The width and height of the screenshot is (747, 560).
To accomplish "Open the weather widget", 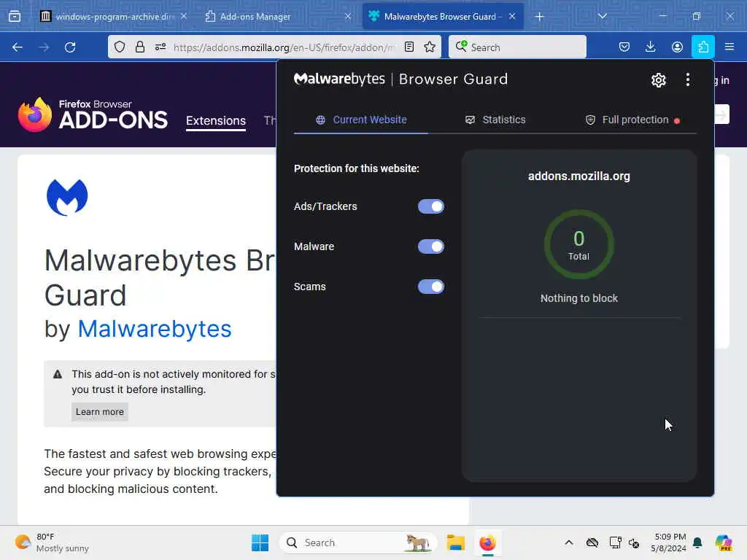I will pyautogui.click(x=52, y=542).
